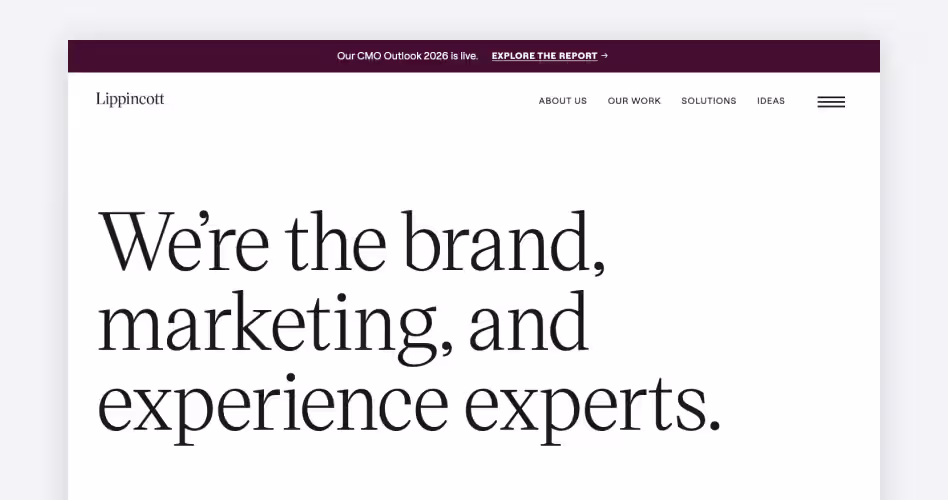
Task: Click the word Outlook in the top banner
Action: pos(403,56)
